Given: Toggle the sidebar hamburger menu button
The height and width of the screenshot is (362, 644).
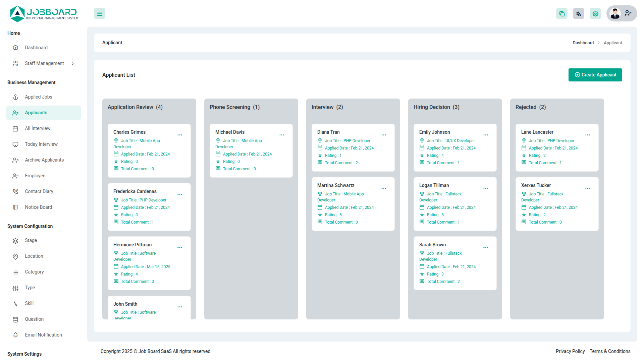Looking at the screenshot, I should pyautogui.click(x=100, y=14).
